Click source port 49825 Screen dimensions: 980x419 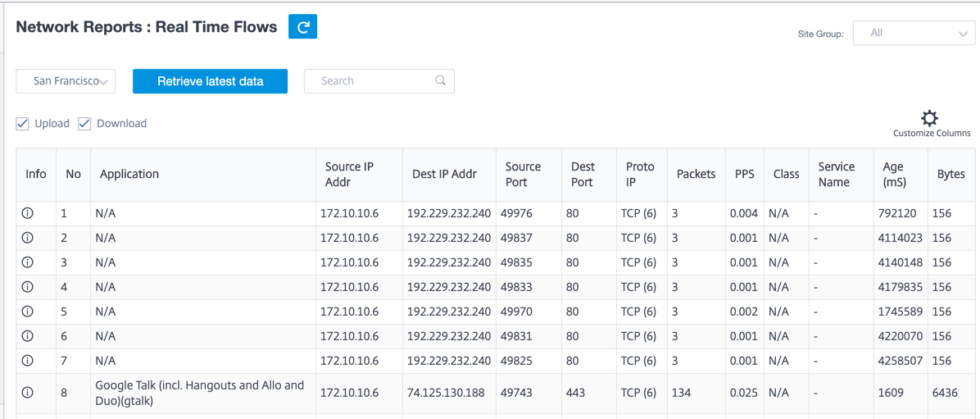(517, 360)
